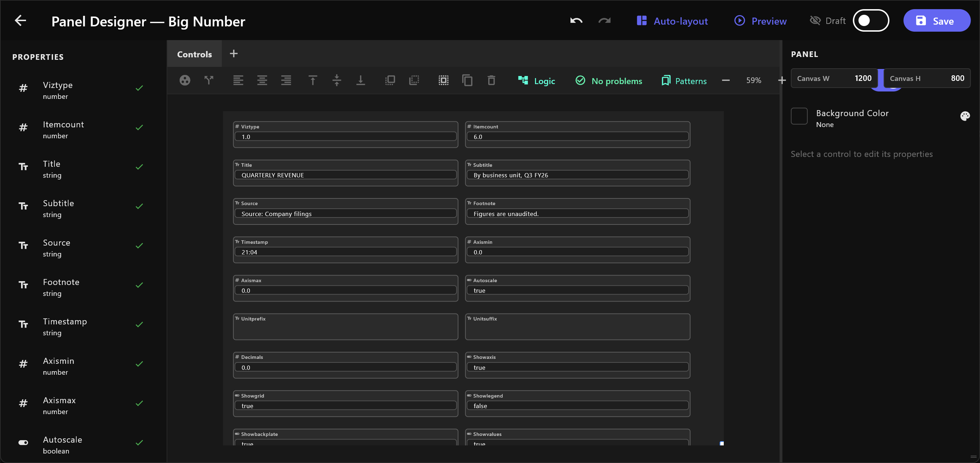Select all controls on the canvas
The image size is (980, 463).
(x=444, y=80)
